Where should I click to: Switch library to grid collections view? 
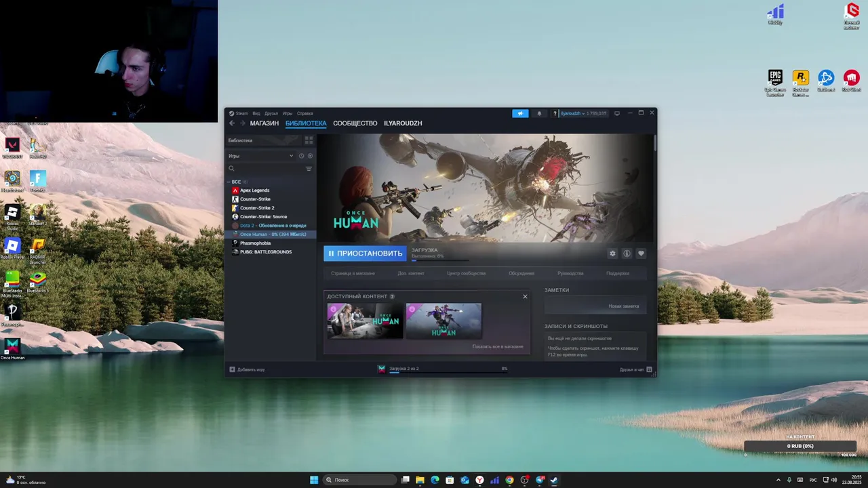(x=309, y=140)
